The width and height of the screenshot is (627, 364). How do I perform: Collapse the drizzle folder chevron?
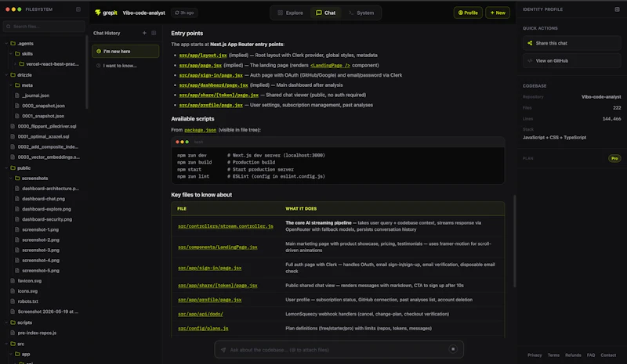pyautogui.click(x=6, y=74)
